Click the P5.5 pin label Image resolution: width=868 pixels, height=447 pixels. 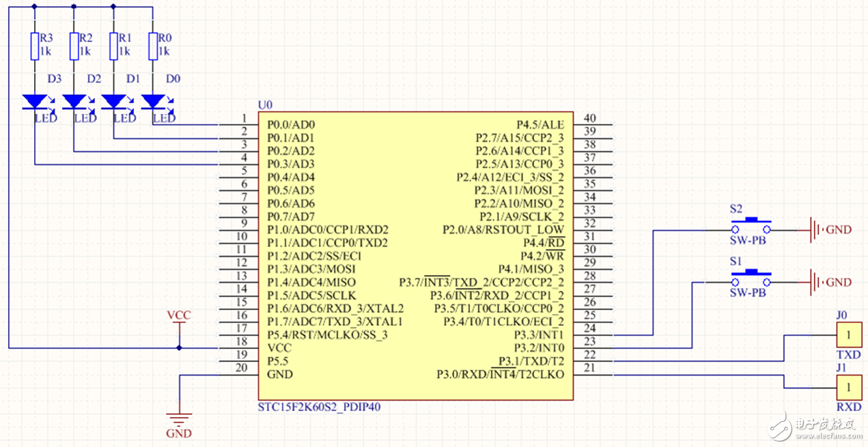coord(278,361)
